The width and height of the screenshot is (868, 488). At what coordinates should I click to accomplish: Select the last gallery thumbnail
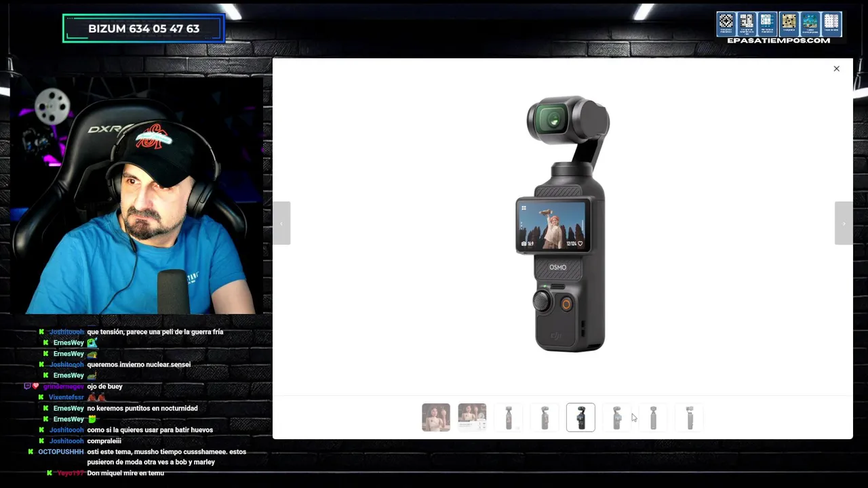(690, 418)
